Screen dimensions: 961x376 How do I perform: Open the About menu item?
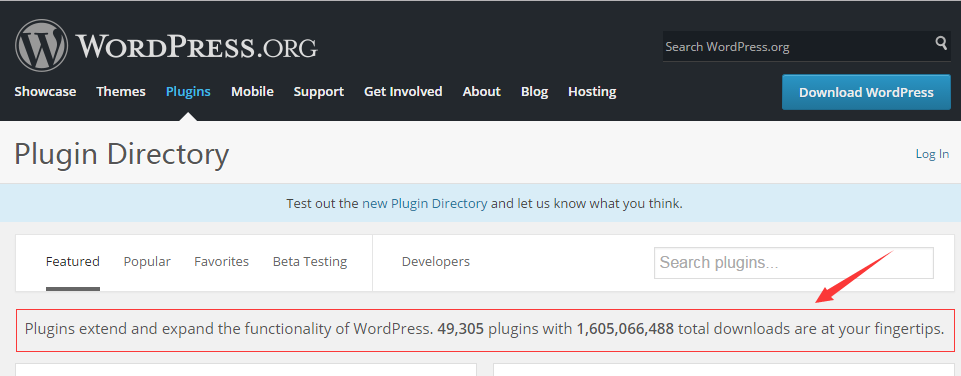coord(482,91)
